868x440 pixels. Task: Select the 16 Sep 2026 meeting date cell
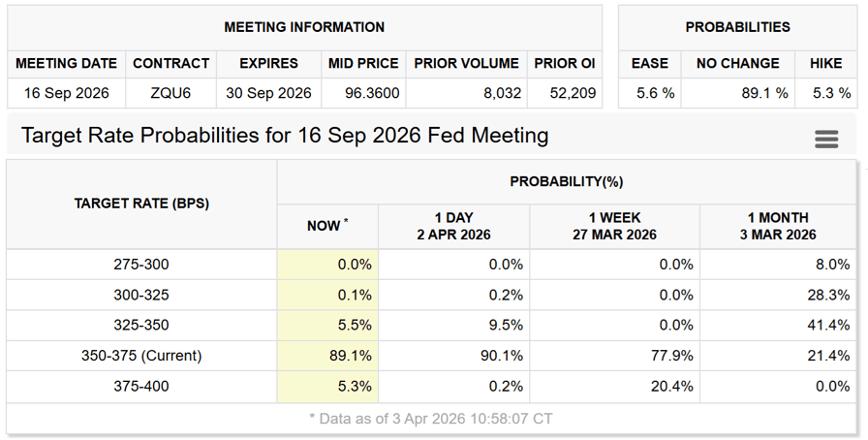pos(67,94)
